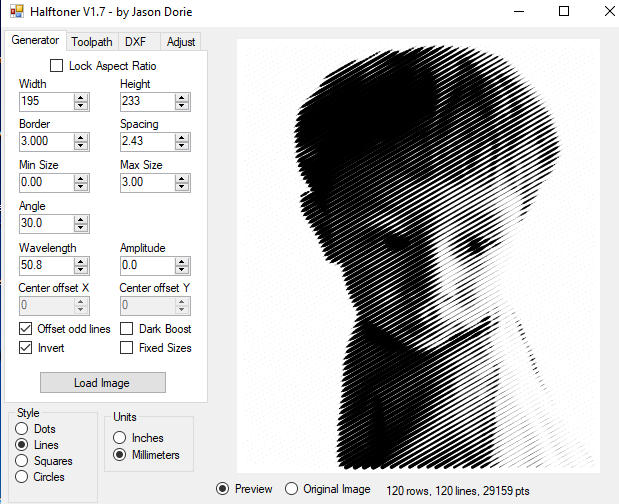Increase Angle with the up arrow
Viewport: 619px width, 504px height.
[x=81, y=220]
